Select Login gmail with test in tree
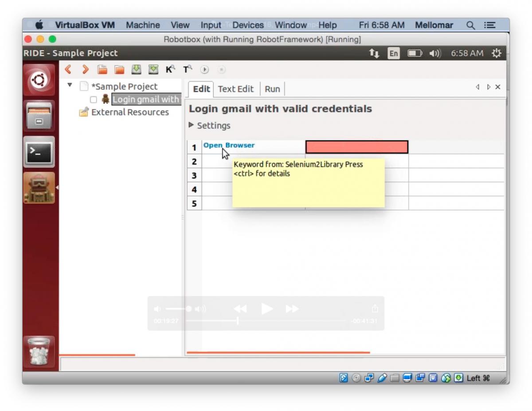 146,99
